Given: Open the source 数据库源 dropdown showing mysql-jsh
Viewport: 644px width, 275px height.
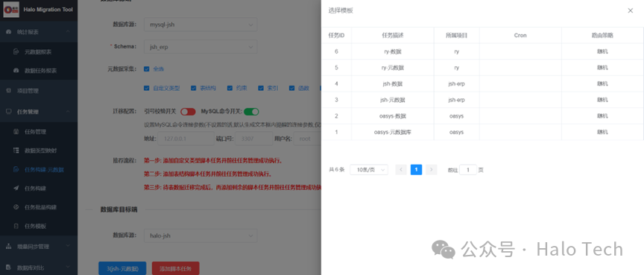Looking at the screenshot, I should tap(201, 25).
